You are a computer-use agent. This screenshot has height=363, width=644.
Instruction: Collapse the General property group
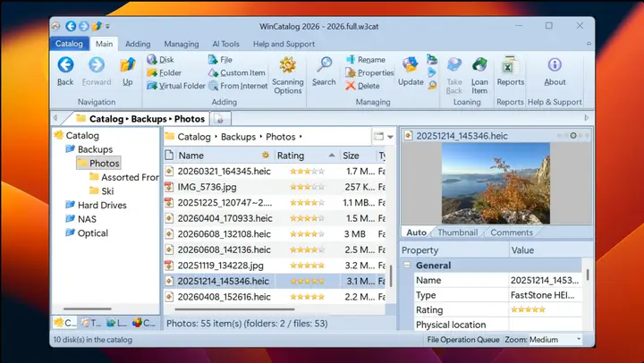407,266
